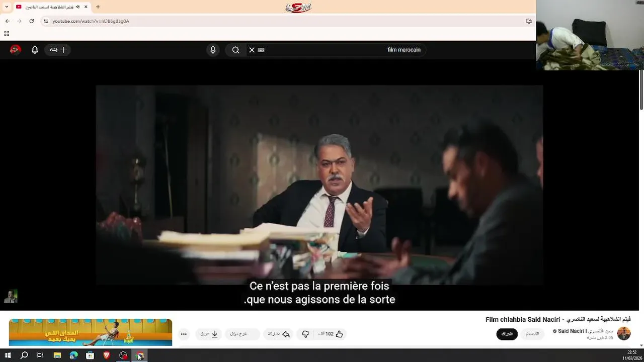Open YouTube notifications bell
The height and width of the screenshot is (362, 644).
[x=35, y=50]
